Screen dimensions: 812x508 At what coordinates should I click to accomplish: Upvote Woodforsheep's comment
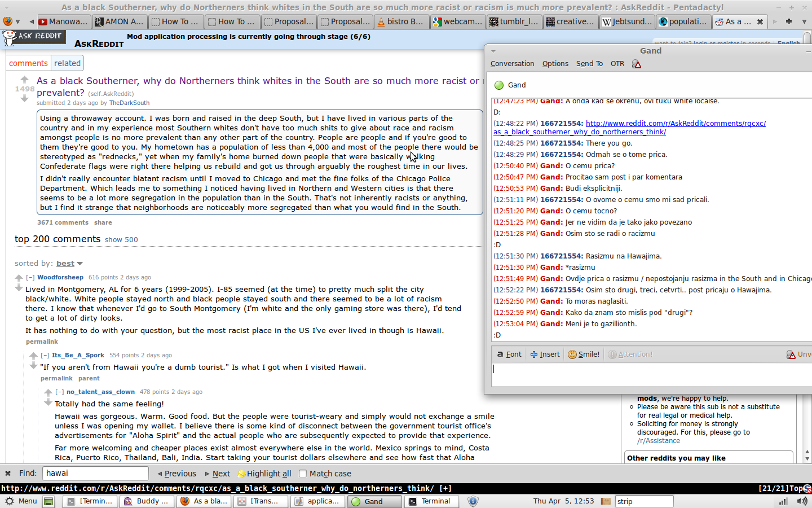point(19,278)
